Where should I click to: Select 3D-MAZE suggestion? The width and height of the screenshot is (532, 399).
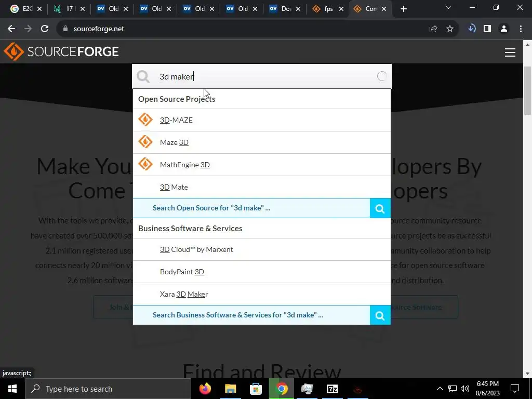point(262,120)
